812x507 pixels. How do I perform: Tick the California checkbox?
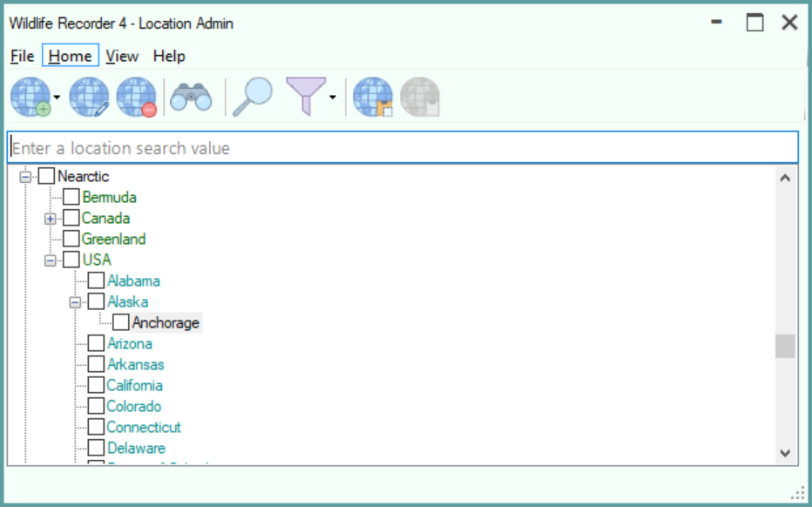tap(96, 385)
